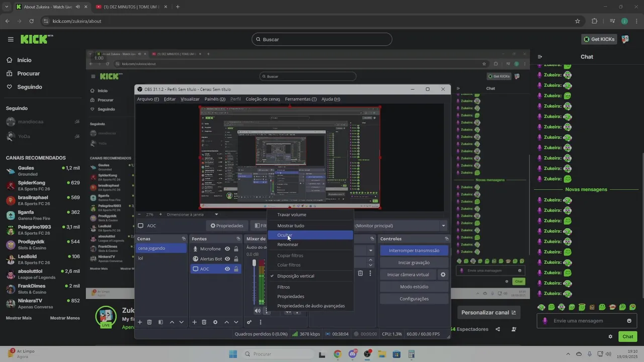The width and height of the screenshot is (644, 362).
Task: Move source up in Fontes toolbar
Action: (x=226, y=322)
